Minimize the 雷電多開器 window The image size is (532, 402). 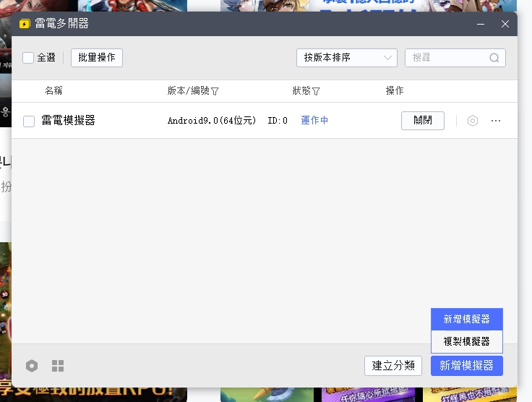point(481,24)
